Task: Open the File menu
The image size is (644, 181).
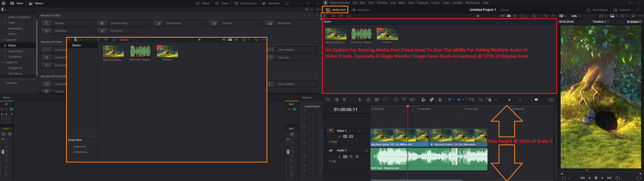Action: (355, 3)
